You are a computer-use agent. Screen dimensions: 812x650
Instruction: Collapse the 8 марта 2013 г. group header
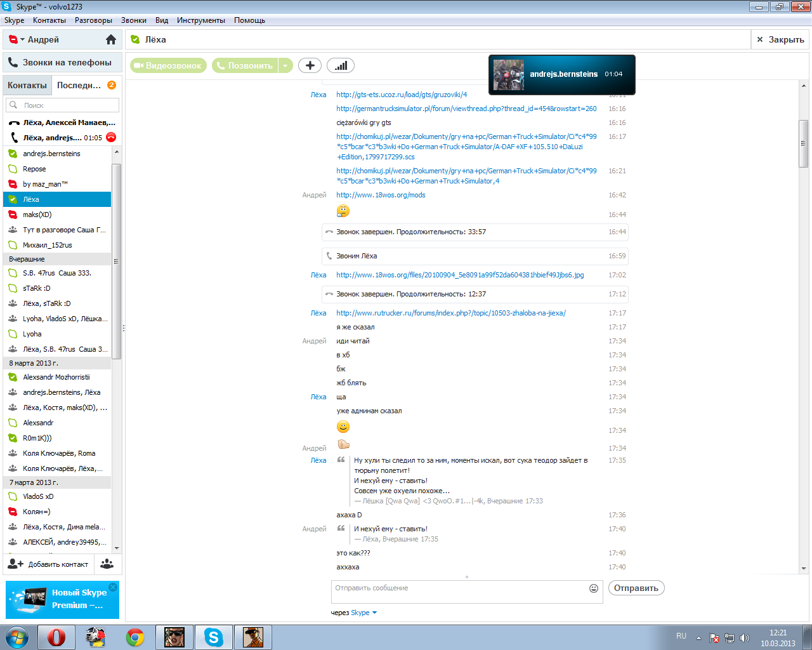coord(58,363)
